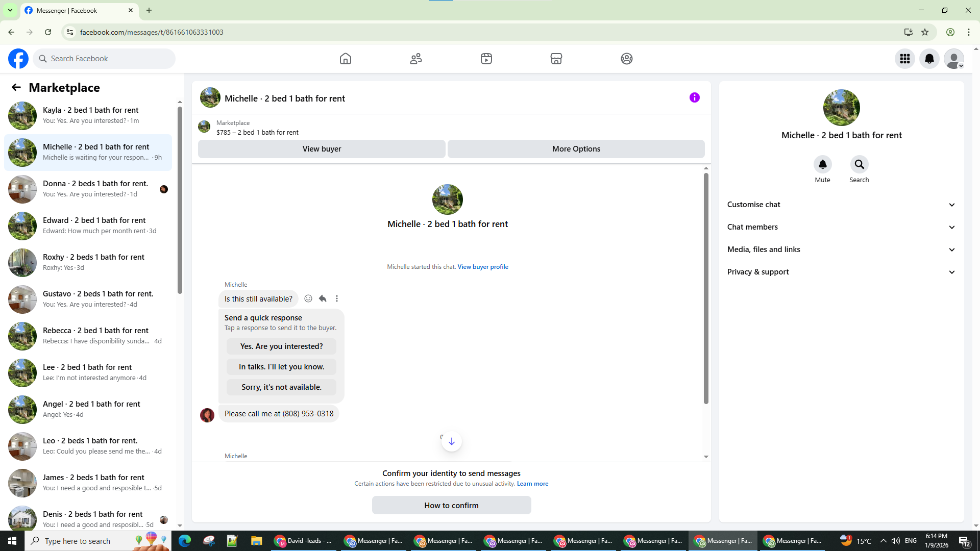Click the View buyer profile link
The width and height of the screenshot is (980, 551).
coord(482,267)
